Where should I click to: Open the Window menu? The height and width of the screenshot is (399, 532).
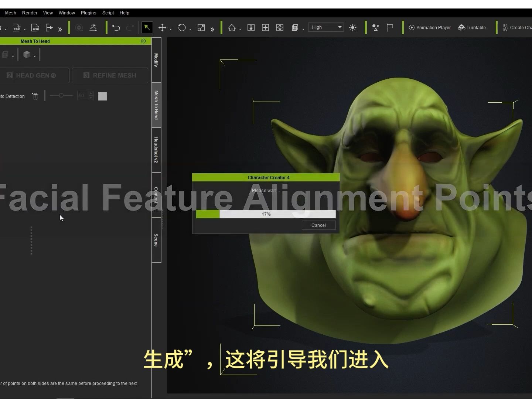(67, 13)
